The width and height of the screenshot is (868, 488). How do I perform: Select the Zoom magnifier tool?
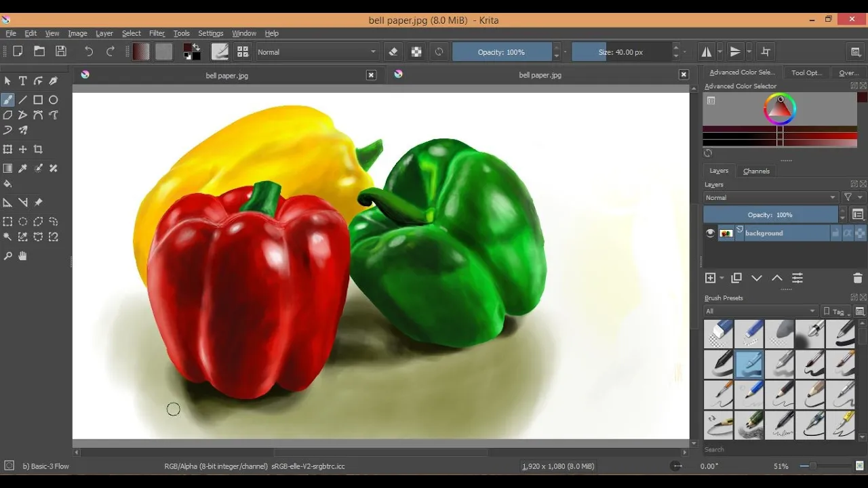[x=7, y=256]
